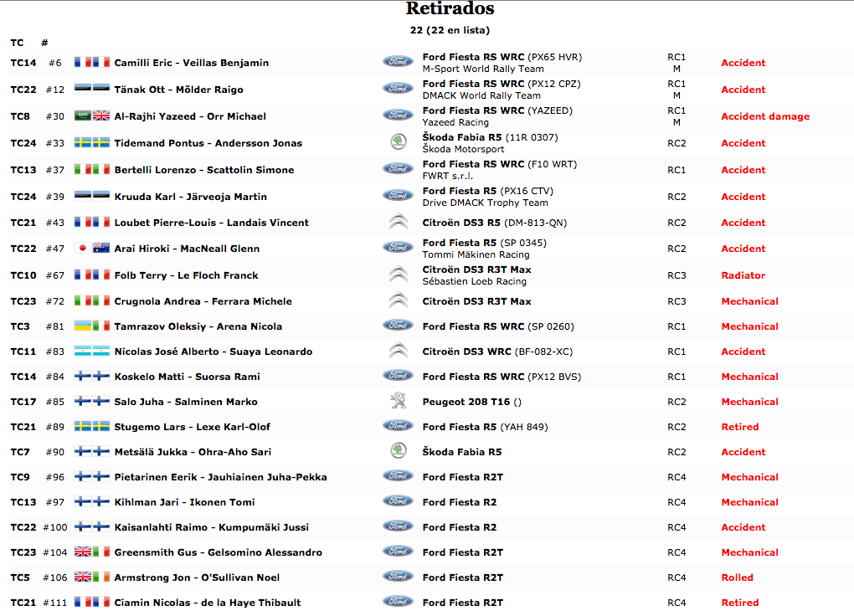Click the 'Radiator' retirement reason
854x616 pixels.
point(743,275)
